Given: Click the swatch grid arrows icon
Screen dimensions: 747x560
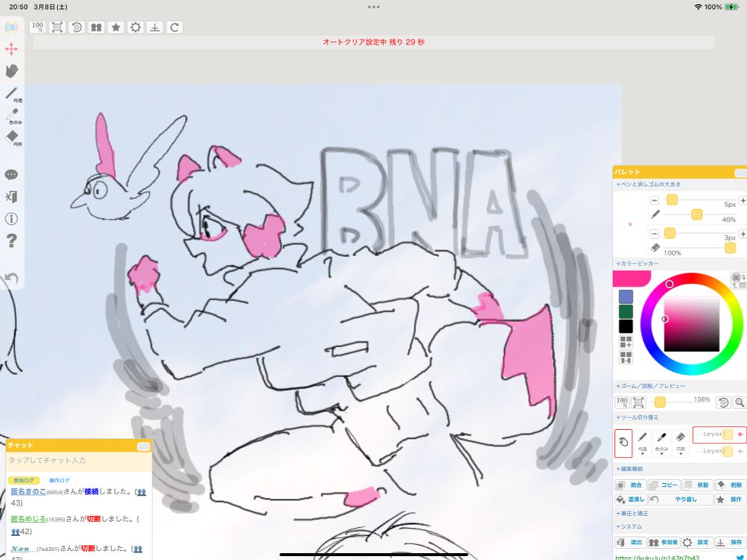Looking at the screenshot, I should (625, 357).
